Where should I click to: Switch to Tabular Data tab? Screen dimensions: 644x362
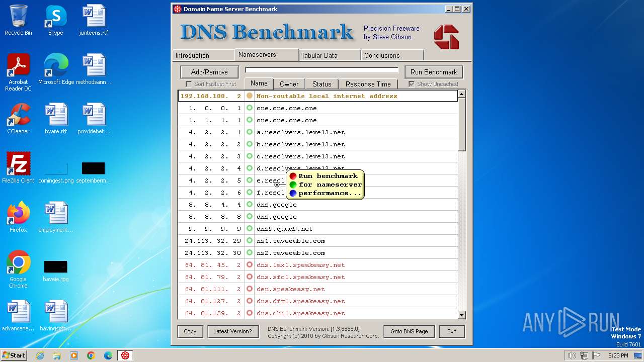pos(330,55)
